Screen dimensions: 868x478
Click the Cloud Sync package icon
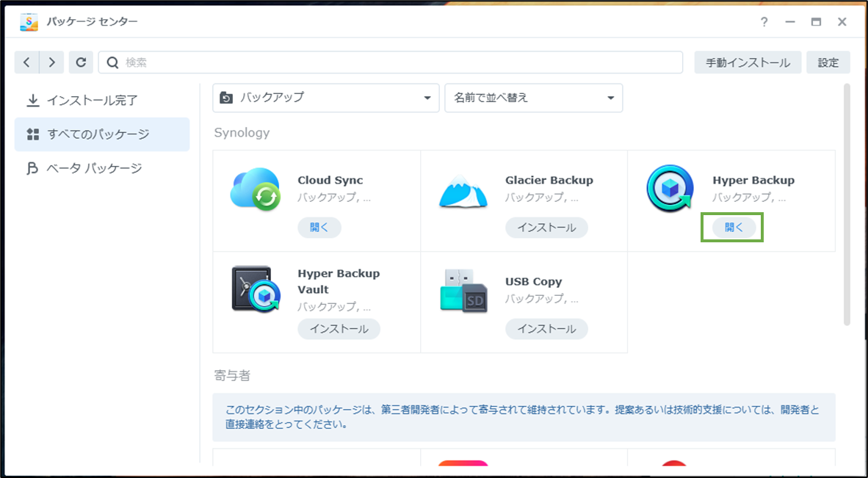pyautogui.click(x=256, y=189)
